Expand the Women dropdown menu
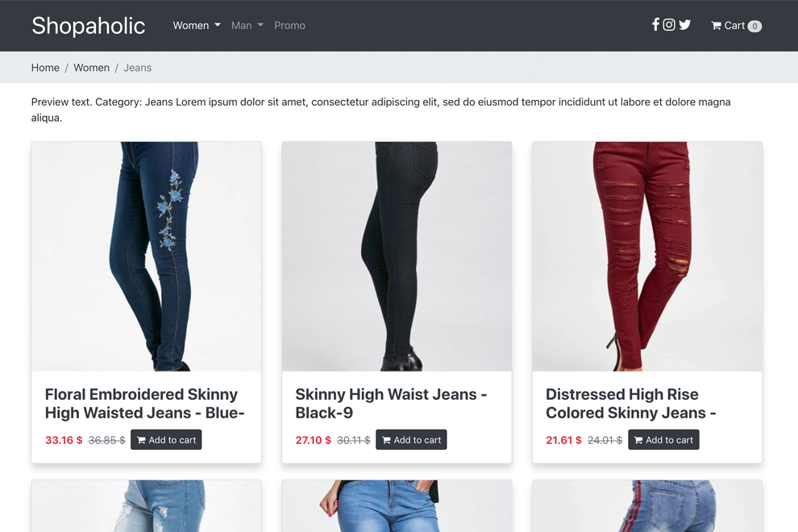Screen dimensions: 798x532 pyautogui.click(x=197, y=26)
